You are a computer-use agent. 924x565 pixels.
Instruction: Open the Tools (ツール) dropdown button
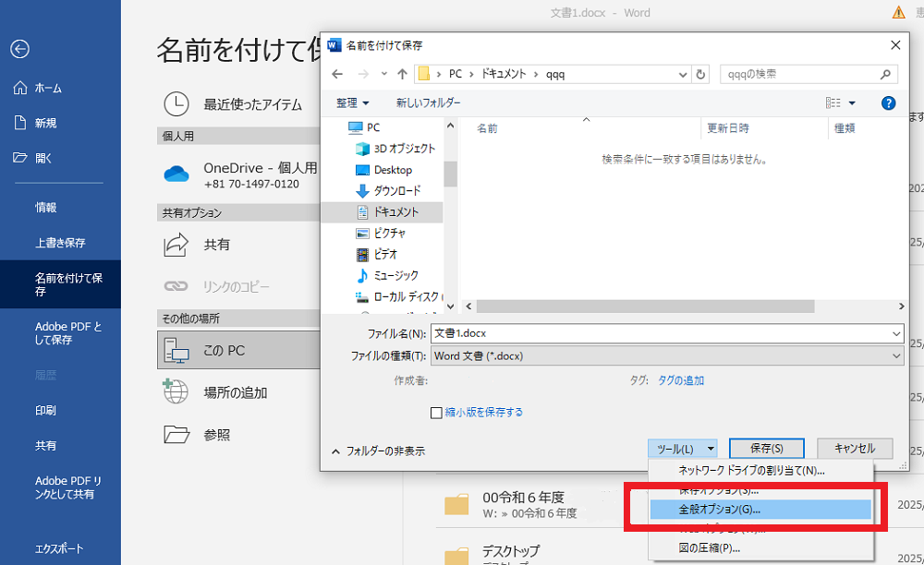coord(683,449)
